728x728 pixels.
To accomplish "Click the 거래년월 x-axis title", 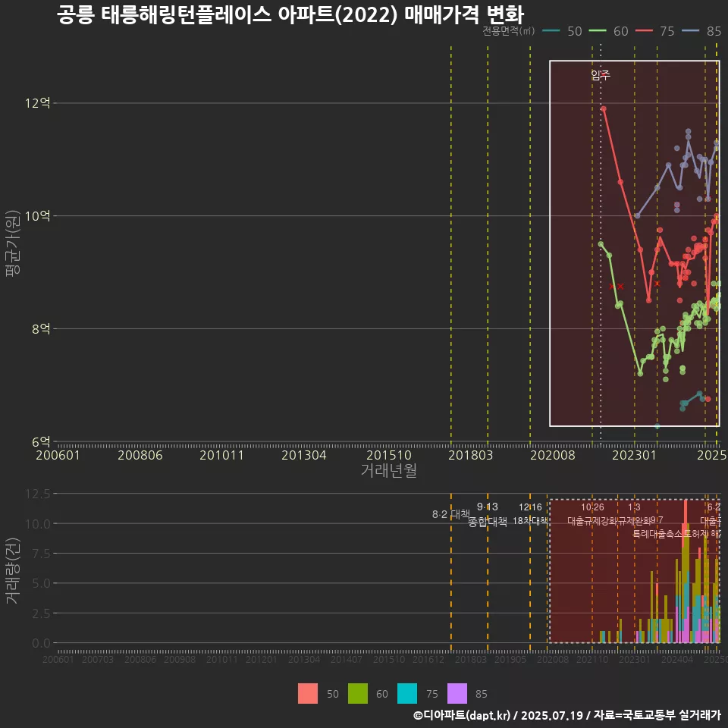I will point(388,470).
